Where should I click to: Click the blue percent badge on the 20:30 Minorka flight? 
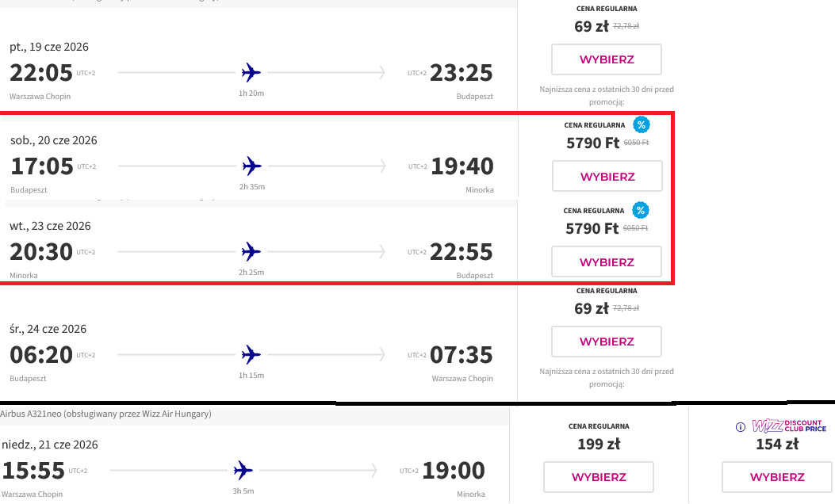[641, 210]
